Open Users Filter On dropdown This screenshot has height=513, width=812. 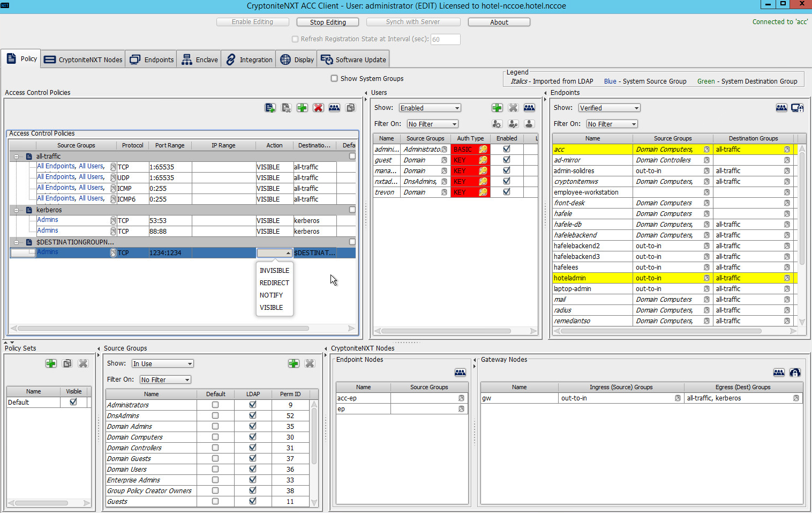[x=432, y=124]
